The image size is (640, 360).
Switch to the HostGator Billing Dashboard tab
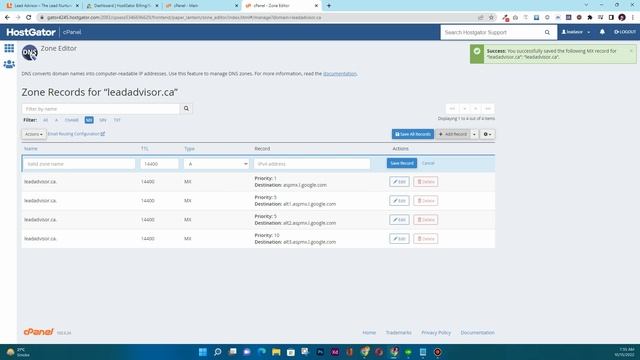point(122,6)
